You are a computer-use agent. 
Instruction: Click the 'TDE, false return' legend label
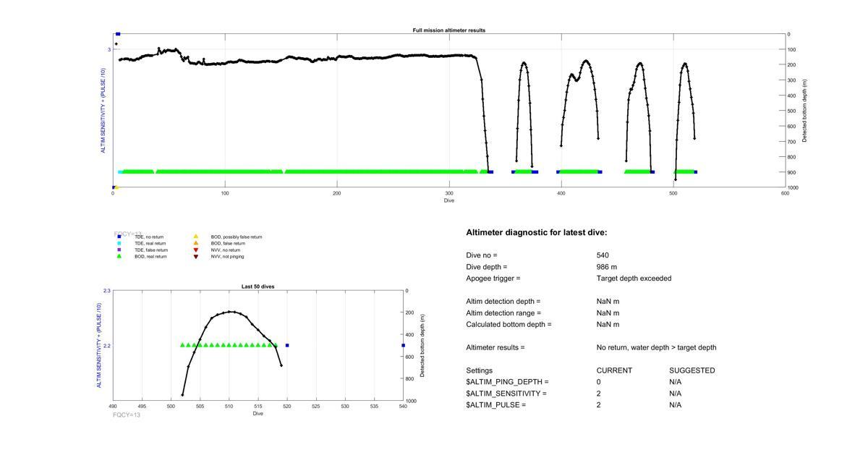(x=151, y=250)
